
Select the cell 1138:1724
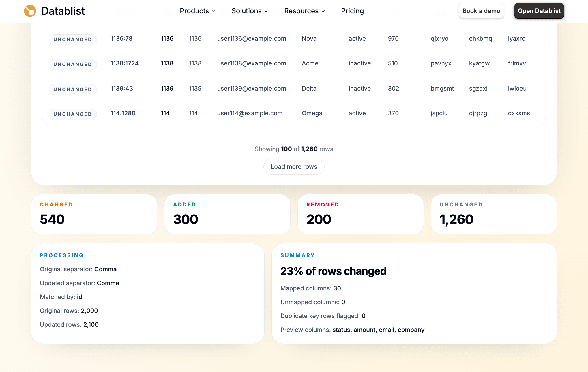(x=125, y=63)
